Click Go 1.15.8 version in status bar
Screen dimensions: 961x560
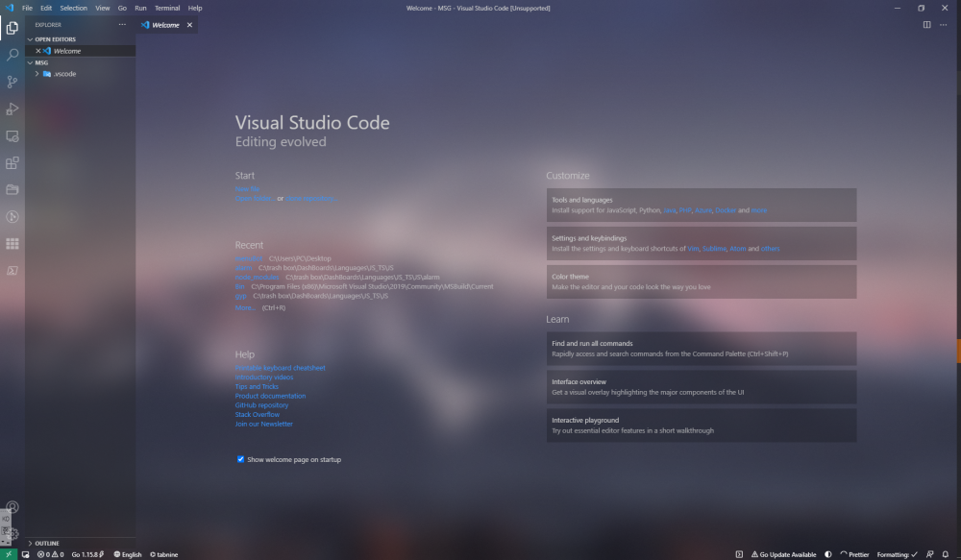(87, 554)
